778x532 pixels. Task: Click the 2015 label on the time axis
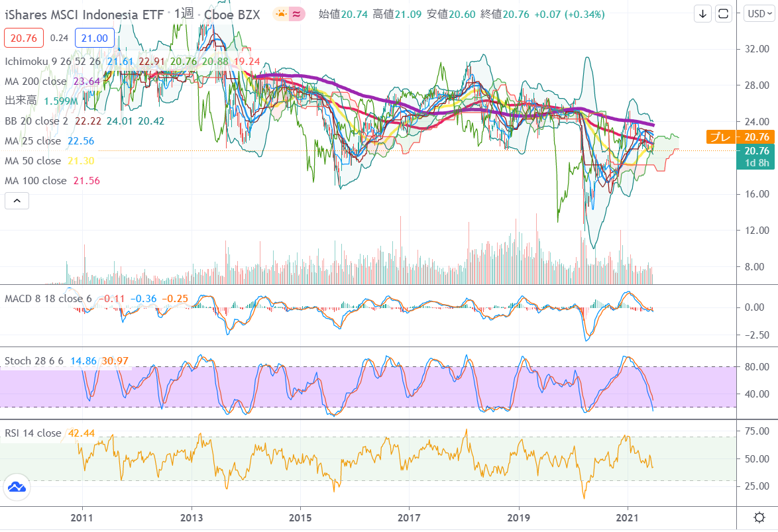click(300, 518)
